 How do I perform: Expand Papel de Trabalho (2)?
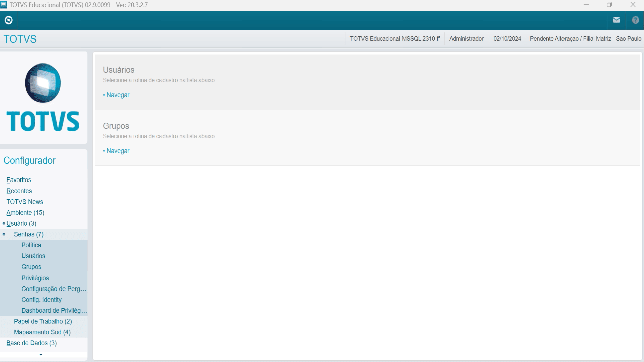coord(43,321)
